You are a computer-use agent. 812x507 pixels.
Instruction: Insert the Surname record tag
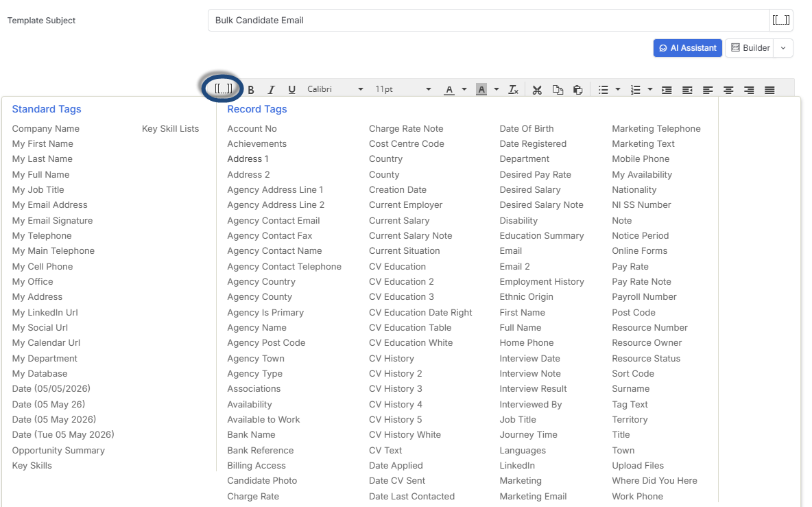[630, 389]
